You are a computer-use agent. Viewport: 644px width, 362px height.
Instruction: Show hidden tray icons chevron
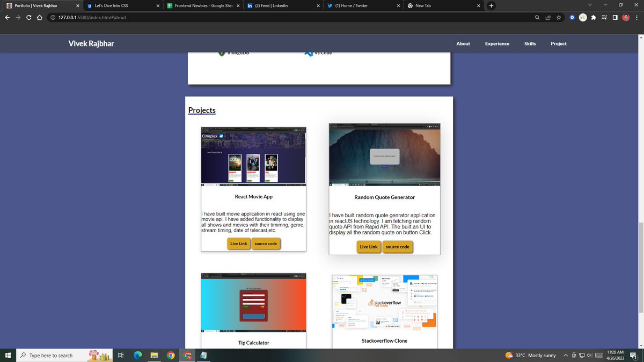(x=566, y=355)
